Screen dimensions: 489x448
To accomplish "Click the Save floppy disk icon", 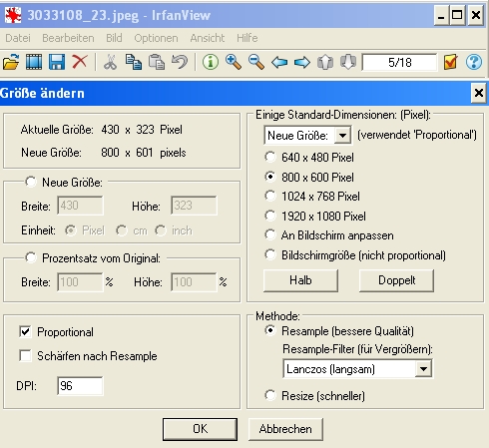I will point(57,62).
